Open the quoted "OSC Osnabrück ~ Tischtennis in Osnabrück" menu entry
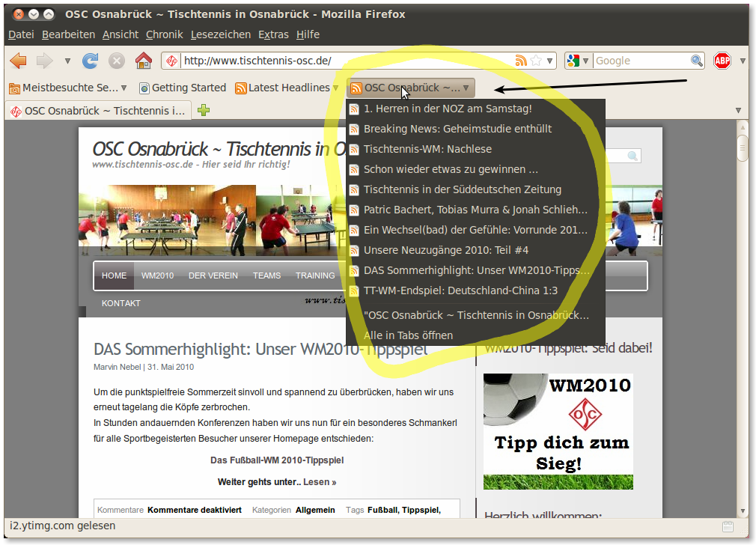Screen dimensions: 756x545 475,315
